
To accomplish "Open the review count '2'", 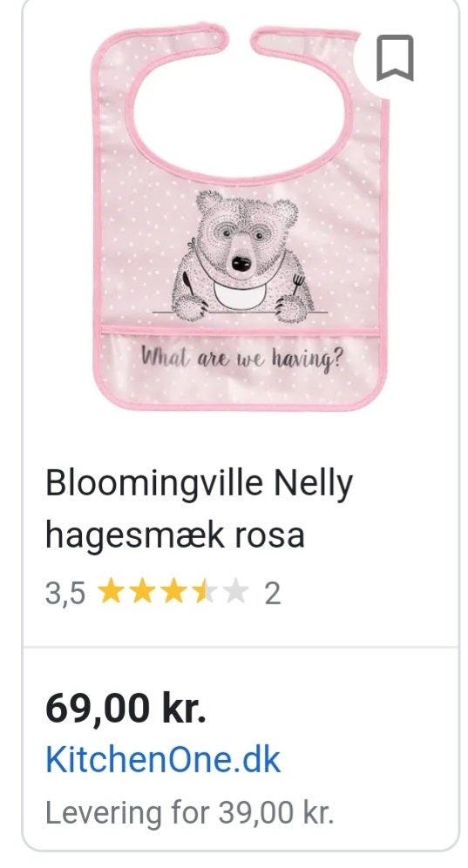I will pyautogui.click(x=273, y=594).
